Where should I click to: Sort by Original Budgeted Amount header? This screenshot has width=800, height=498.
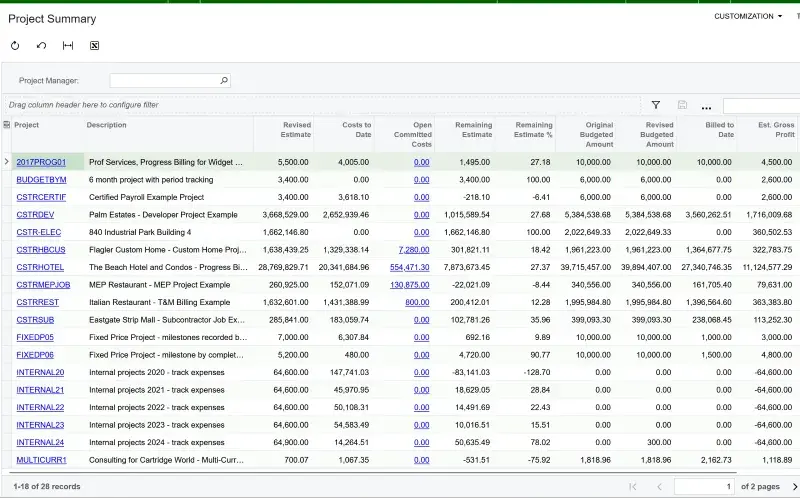coord(596,134)
